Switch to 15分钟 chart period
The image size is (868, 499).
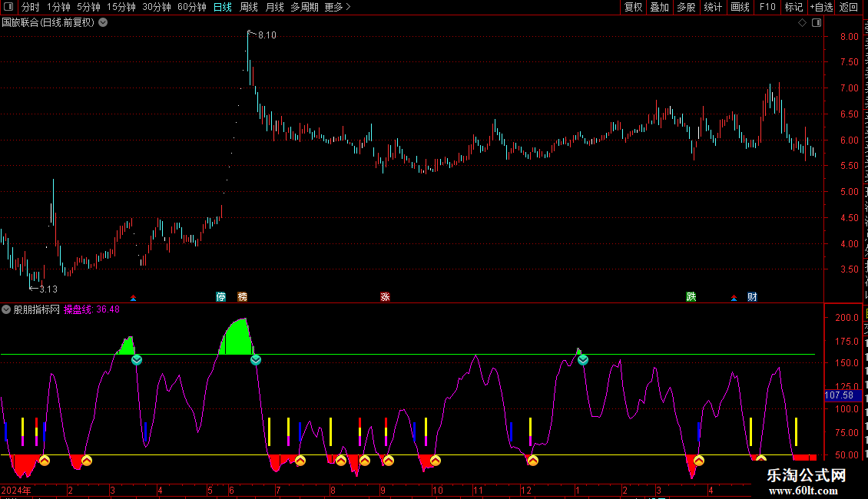coord(121,7)
